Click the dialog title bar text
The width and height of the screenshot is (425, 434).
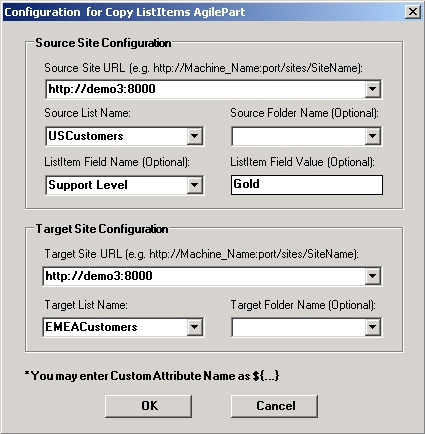[125, 12]
